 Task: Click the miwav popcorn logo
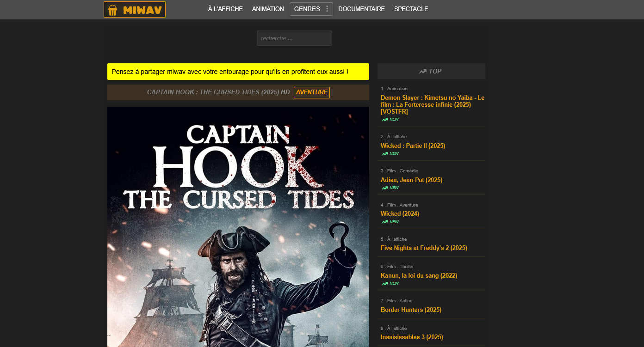(x=112, y=9)
